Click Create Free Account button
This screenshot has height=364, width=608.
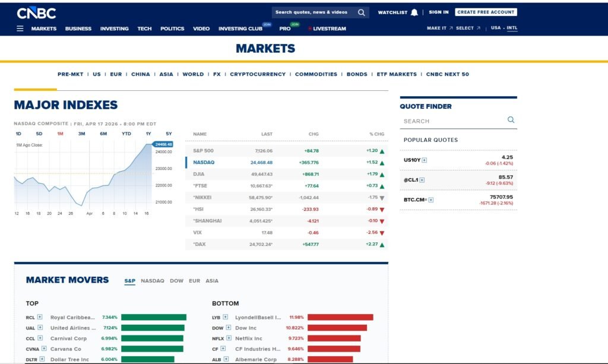(486, 12)
